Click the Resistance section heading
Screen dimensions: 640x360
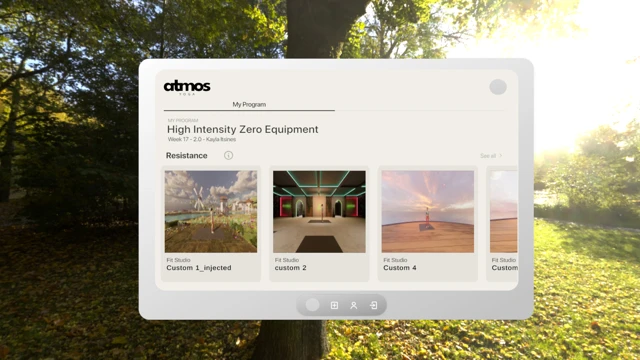click(187, 156)
